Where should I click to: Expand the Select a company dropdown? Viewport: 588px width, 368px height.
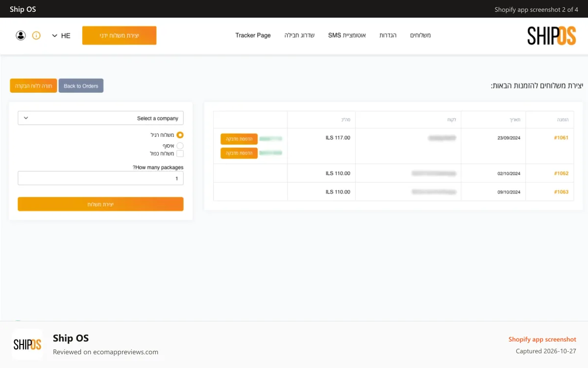coord(101,118)
